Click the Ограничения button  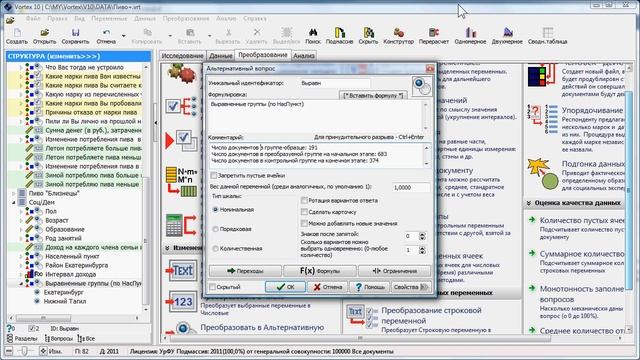coord(394,271)
